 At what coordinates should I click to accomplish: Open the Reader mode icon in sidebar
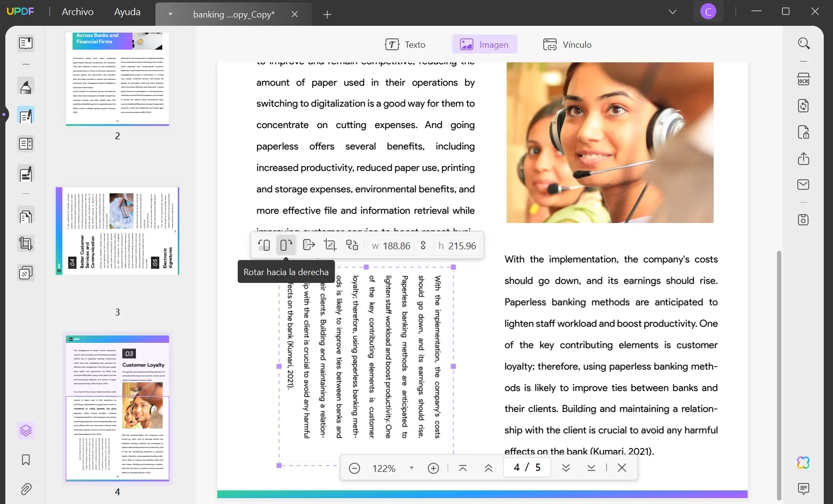point(26,43)
